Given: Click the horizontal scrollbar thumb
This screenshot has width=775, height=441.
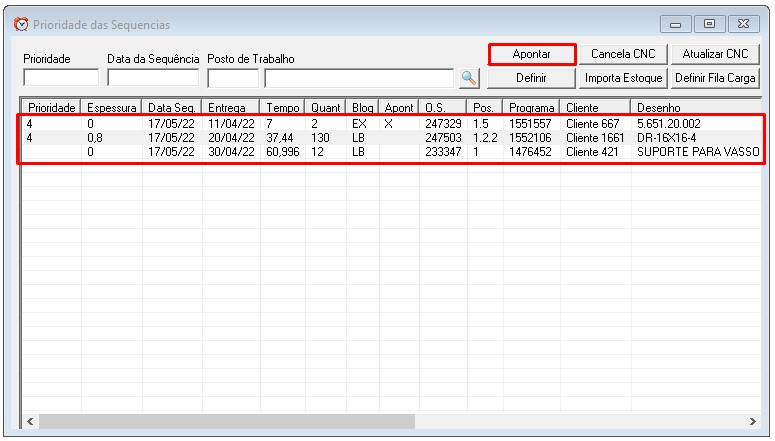Looking at the screenshot, I should (x=227, y=421).
